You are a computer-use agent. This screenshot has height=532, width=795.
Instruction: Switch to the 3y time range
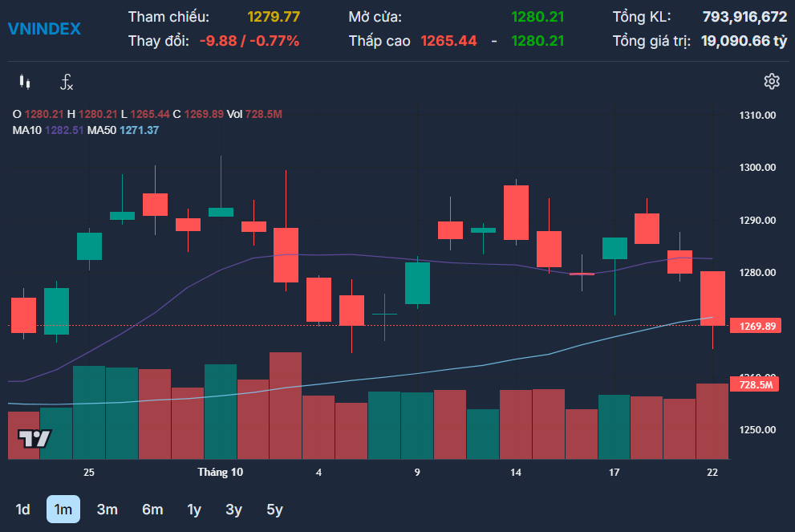[233, 510]
